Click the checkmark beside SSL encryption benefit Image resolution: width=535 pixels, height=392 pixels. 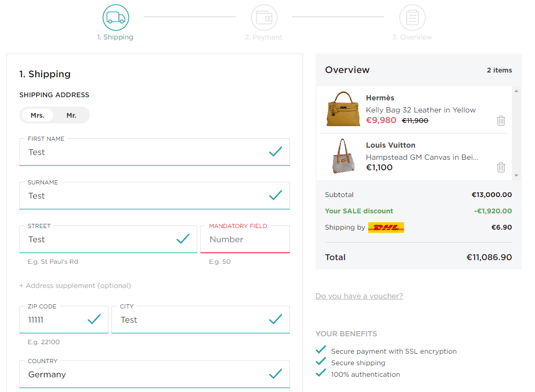click(321, 350)
